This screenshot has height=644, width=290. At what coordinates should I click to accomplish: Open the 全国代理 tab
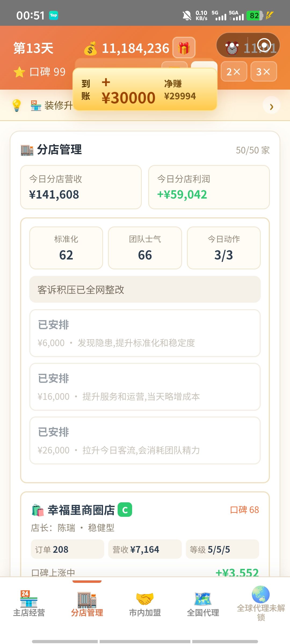click(x=203, y=604)
